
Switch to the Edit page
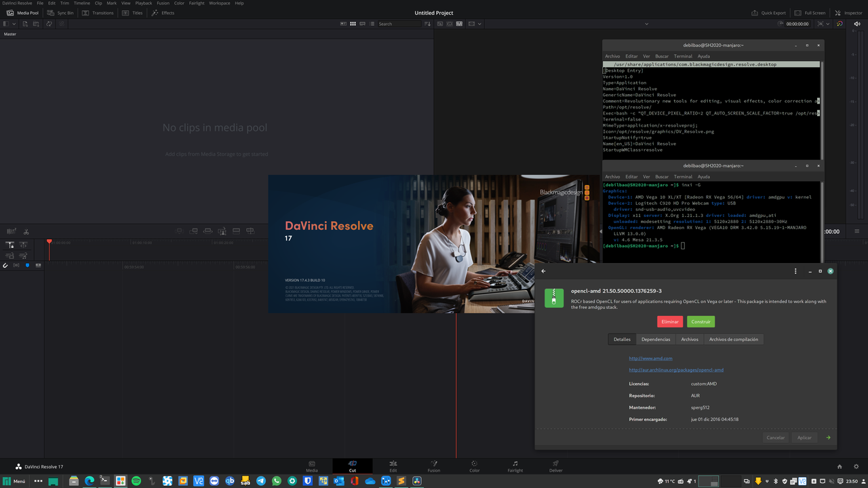[x=393, y=466]
